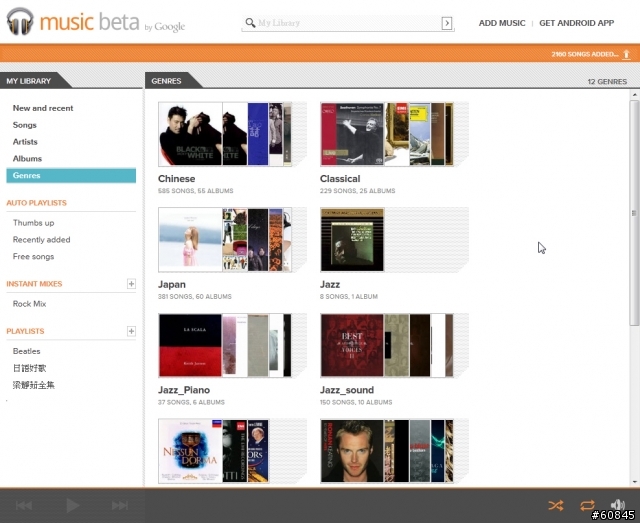The width and height of the screenshot is (640, 523).
Task: Click the 229 SONGS, 25 ALBUMS text
Action: (x=358, y=191)
